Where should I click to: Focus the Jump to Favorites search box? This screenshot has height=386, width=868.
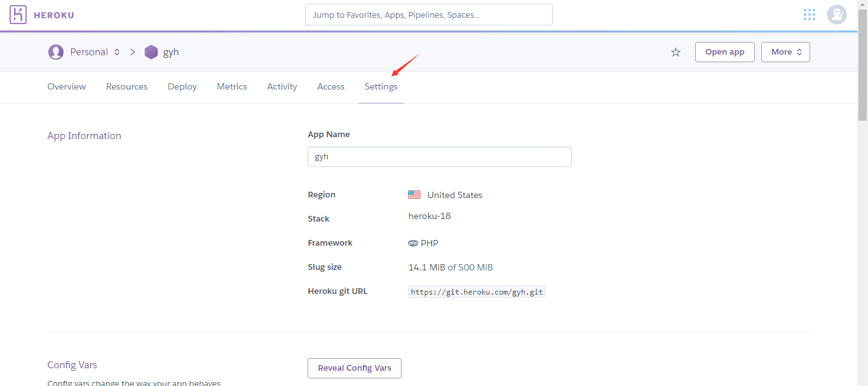(428, 15)
